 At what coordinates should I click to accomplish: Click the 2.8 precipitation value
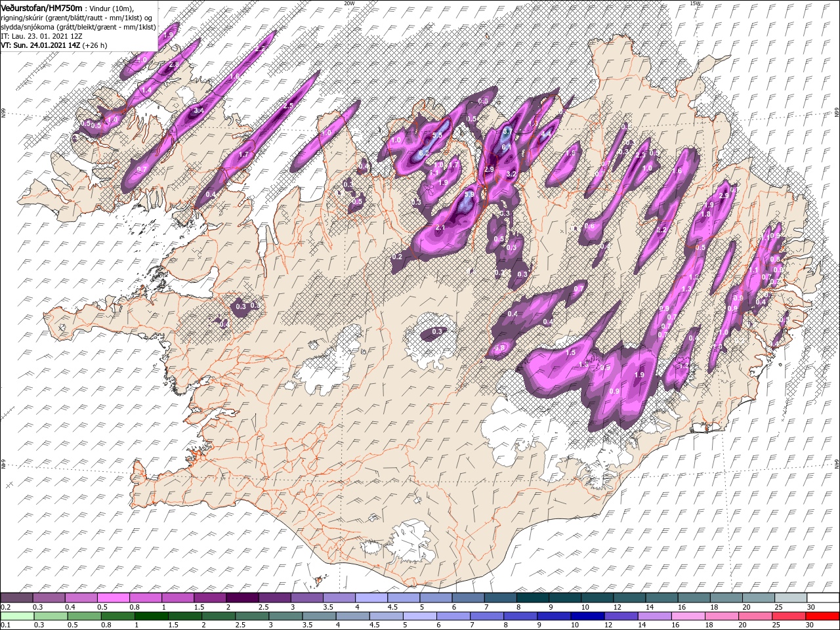coord(174,65)
